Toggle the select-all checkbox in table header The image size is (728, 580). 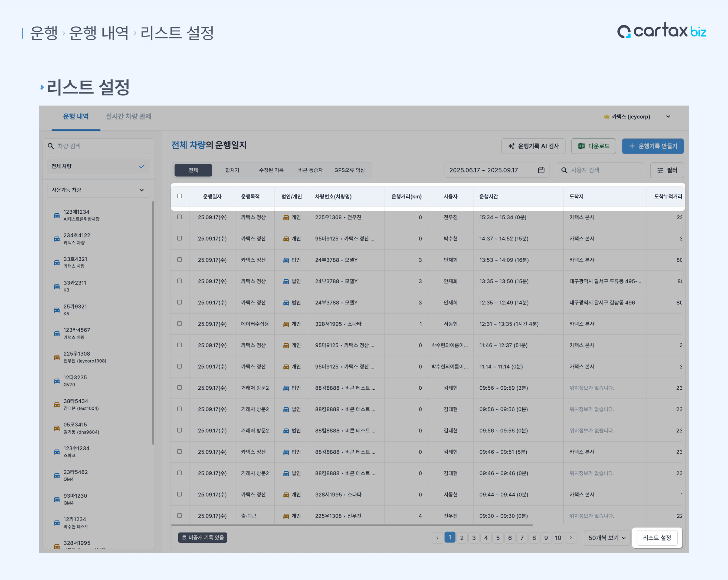(180, 196)
